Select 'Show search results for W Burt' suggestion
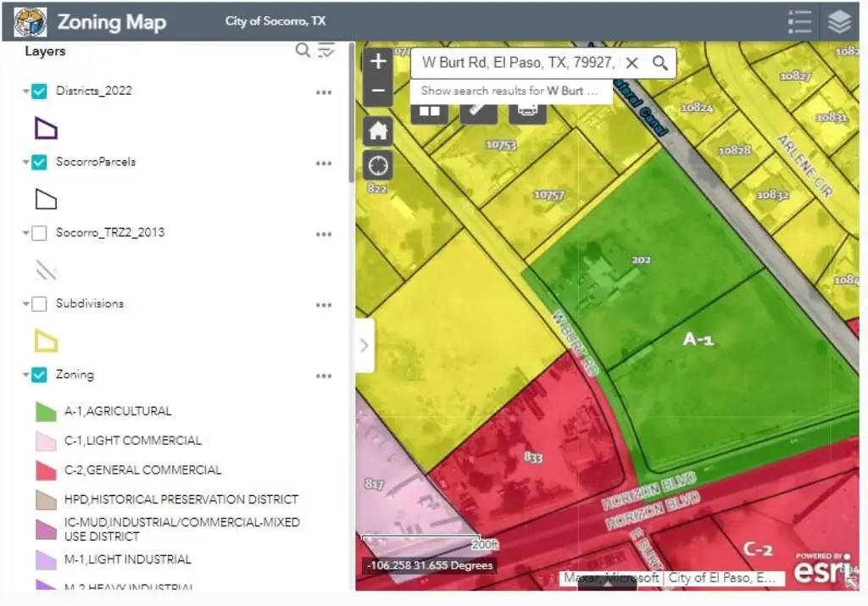The height and width of the screenshot is (606, 868). (x=509, y=91)
